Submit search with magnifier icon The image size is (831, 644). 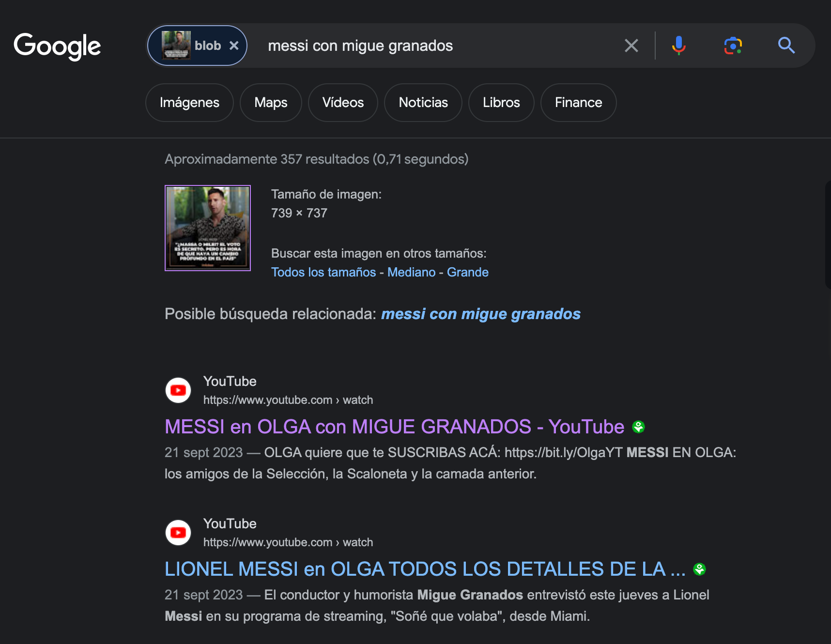tap(786, 46)
